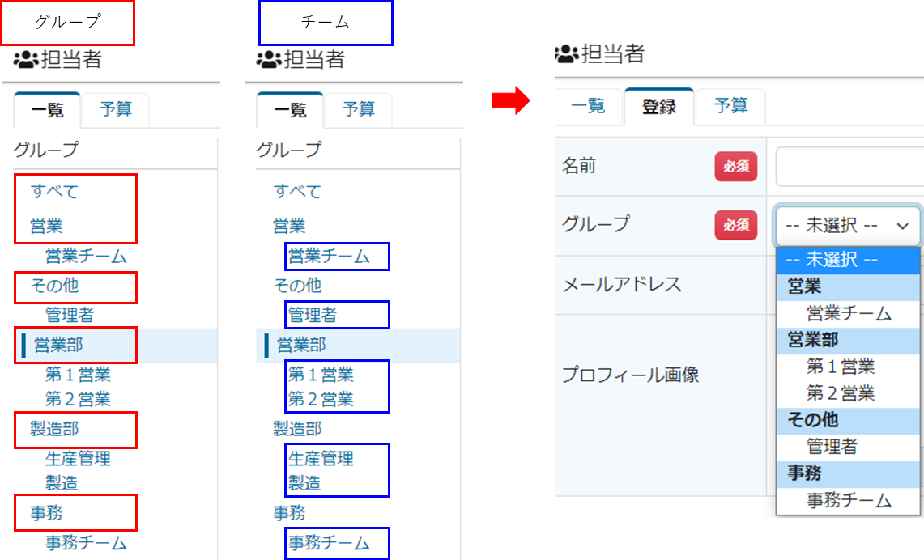Select 生産管理 in the left panel group list

point(78,459)
